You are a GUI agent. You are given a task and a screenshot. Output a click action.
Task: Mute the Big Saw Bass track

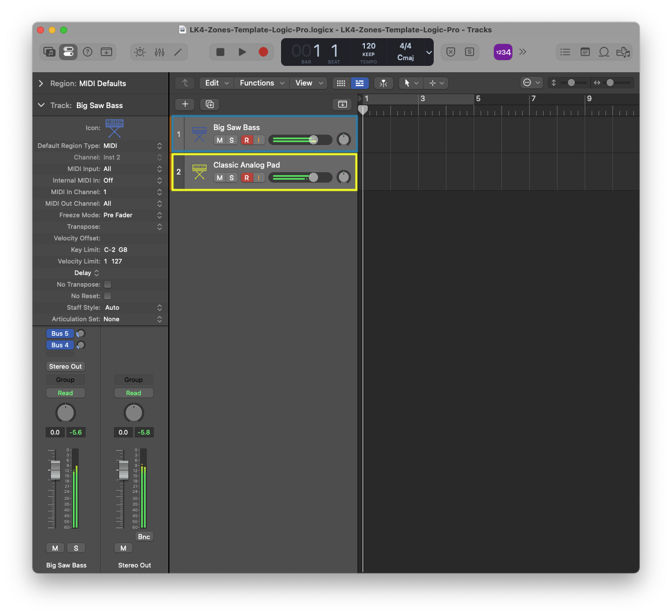coord(219,140)
